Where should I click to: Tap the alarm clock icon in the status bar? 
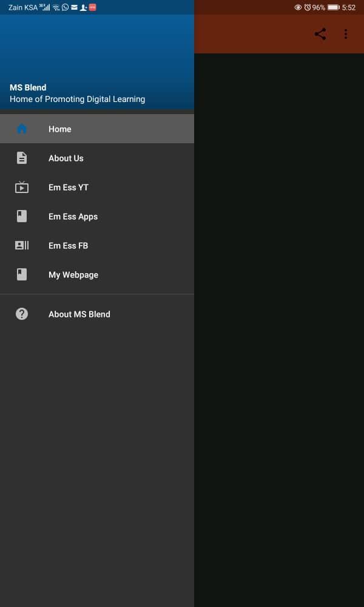pos(308,7)
